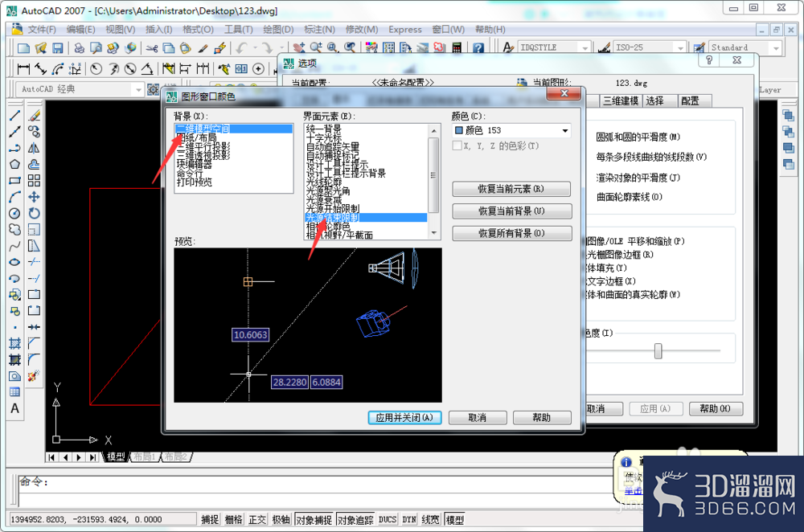Toggle the 捕捉 snap status button
804x532 pixels.
210,520
